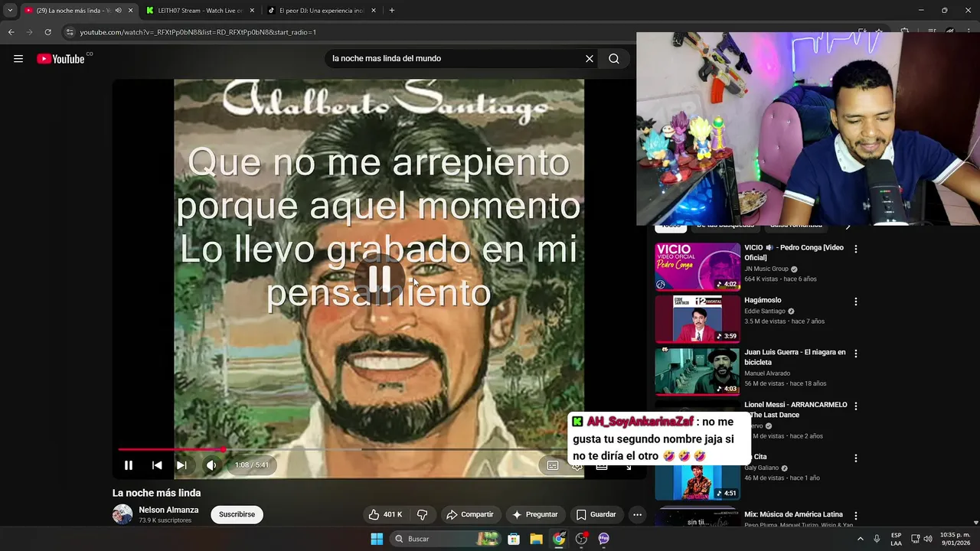The height and width of the screenshot is (551, 980).
Task: Open Juan Luis Guerra El niagara thumbnail
Action: pos(697,371)
